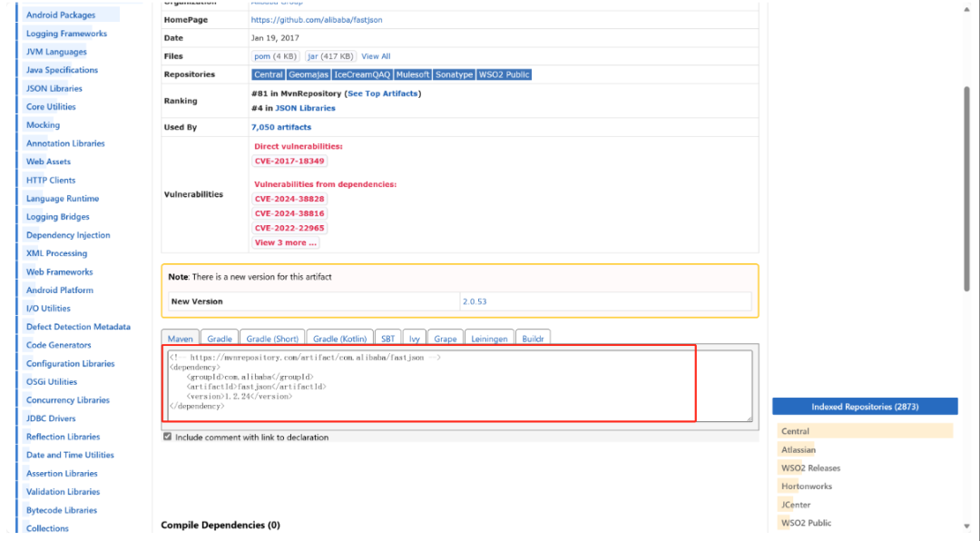Image resolution: width=980 pixels, height=541 pixels.
Task: Open JCenter indexed repository
Action: 796,505
